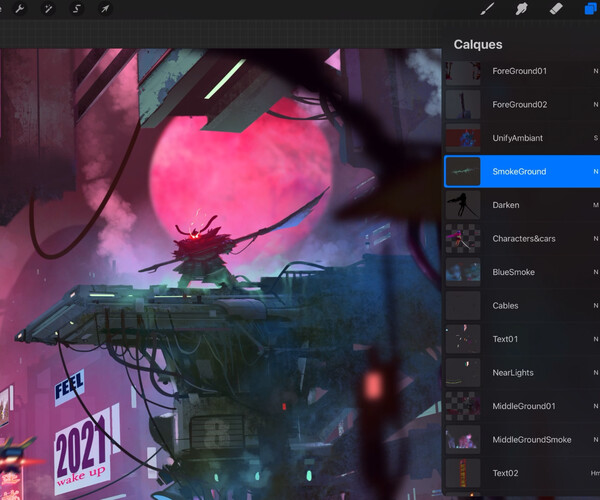
Task: Open Cables blend mode N
Action: 595,306
